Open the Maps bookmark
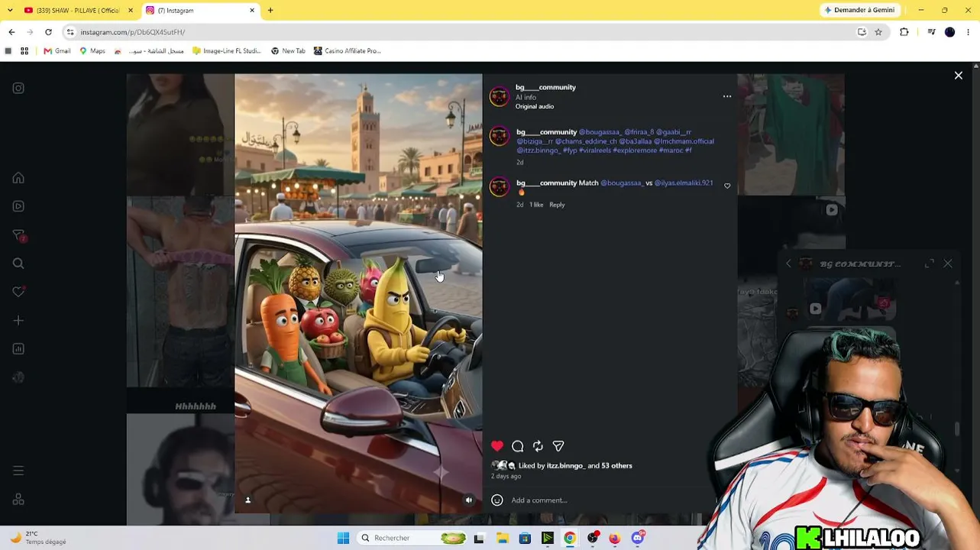The image size is (980, 550). (92, 51)
